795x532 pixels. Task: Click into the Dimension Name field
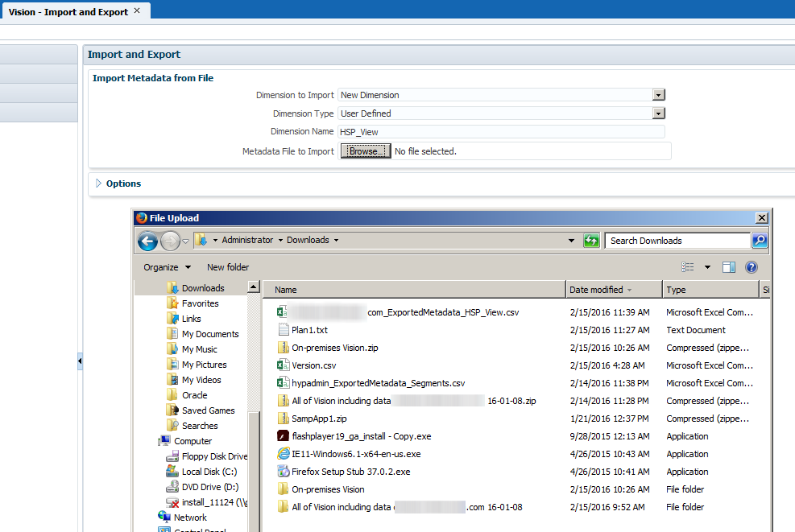point(501,132)
